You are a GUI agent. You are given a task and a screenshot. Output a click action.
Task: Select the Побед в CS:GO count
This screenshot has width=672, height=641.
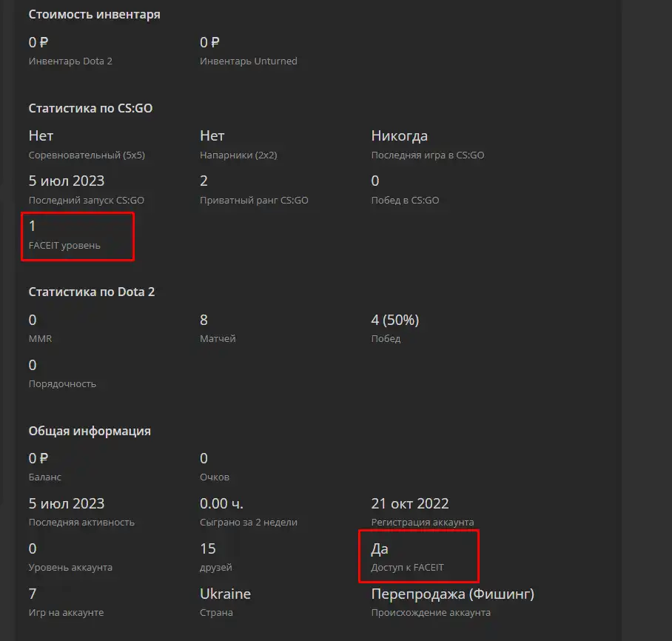tap(375, 181)
